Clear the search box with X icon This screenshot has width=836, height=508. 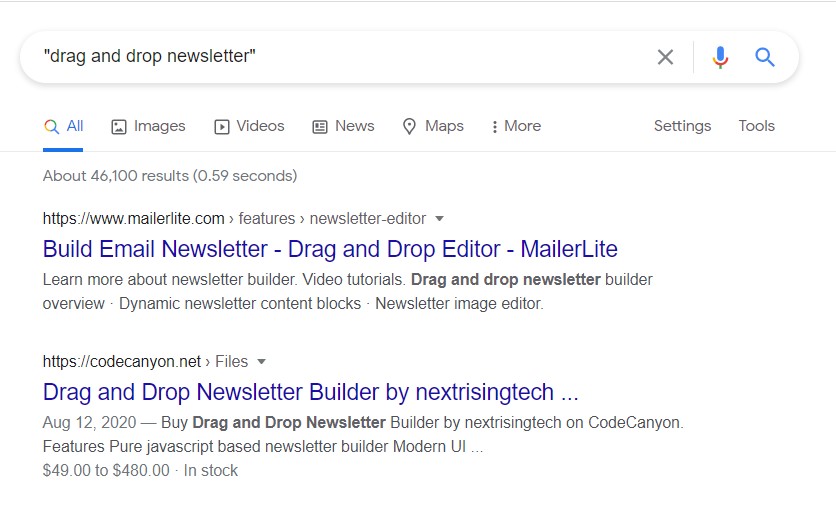(x=665, y=57)
